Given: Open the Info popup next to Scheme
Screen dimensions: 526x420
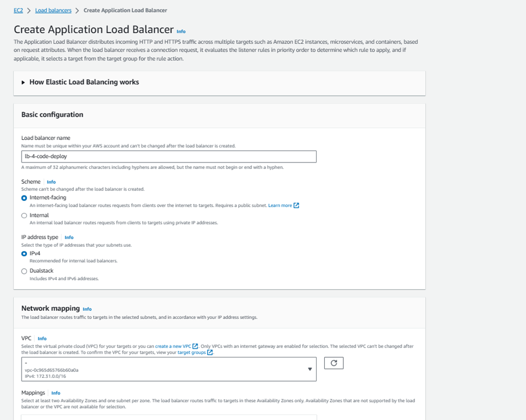Looking at the screenshot, I should click(51, 182).
